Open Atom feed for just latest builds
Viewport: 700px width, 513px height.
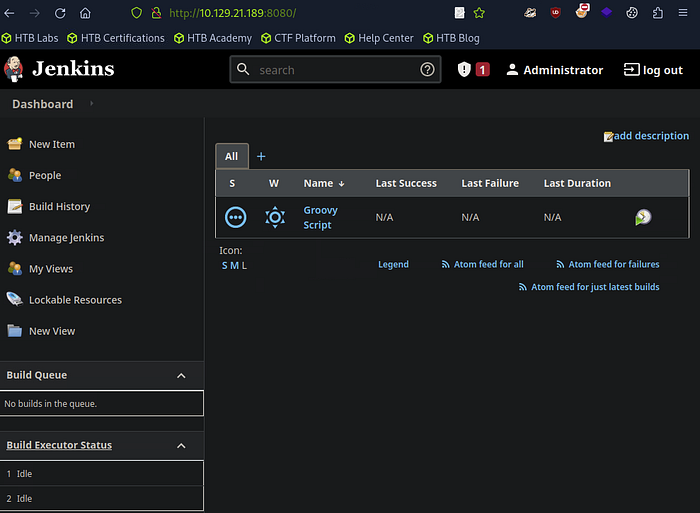point(589,287)
